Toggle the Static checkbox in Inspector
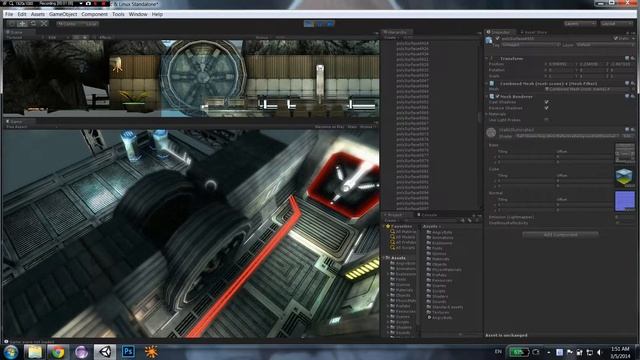The height and width of the screenshot is (360, 640). [616, 38]
